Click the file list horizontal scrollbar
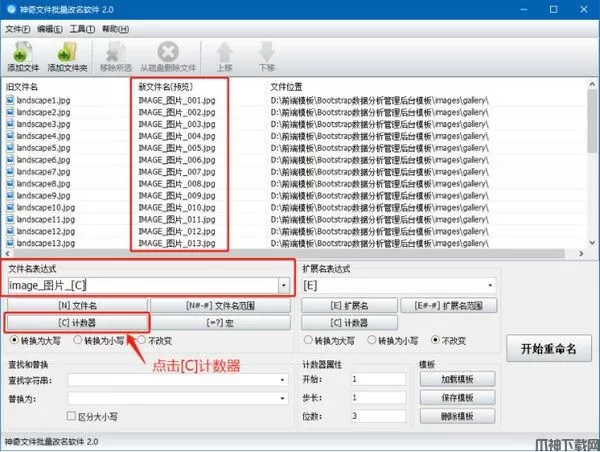Viewport: 600px width, 452px height. coord(289,254)
